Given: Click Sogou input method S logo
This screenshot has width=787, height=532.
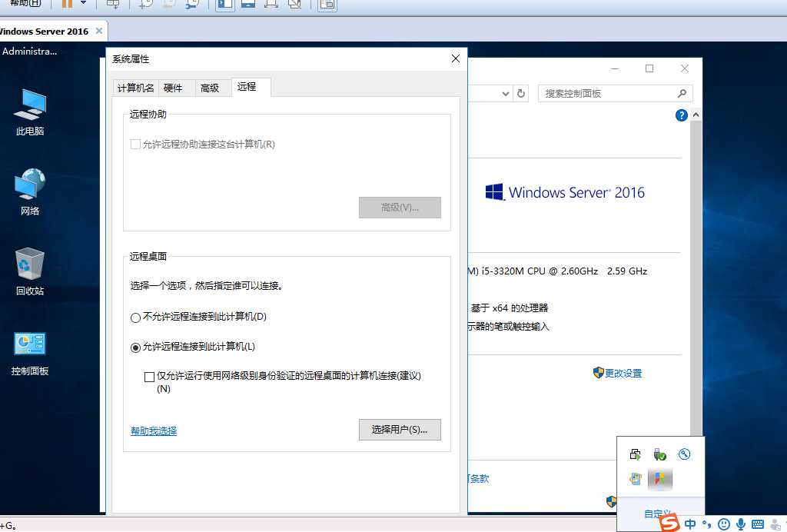Looking at the screenshot, I should point(669,523).
